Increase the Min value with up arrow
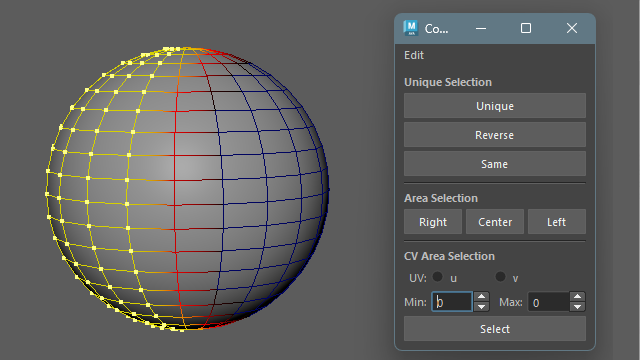The height and width of the screenshot is (360, 640). tap(482, 297)
